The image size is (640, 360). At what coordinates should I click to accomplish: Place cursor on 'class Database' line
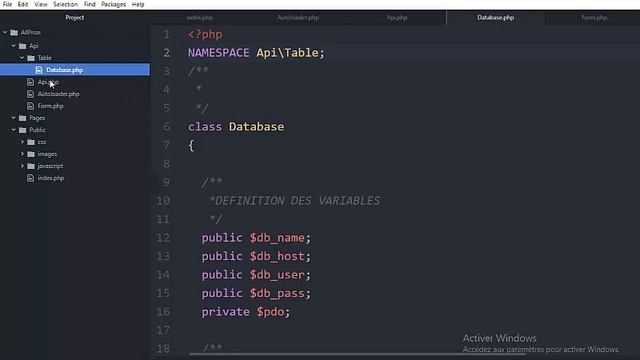(236, 127)
